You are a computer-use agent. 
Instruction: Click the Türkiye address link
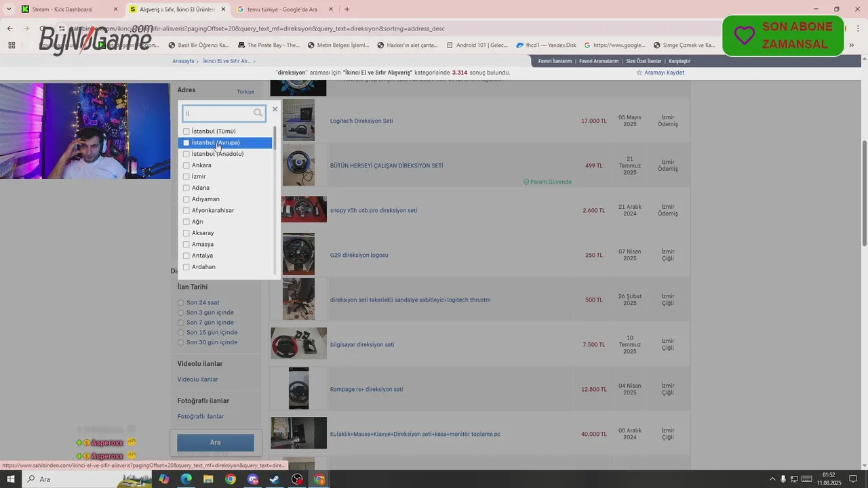(x=245, y=91)
